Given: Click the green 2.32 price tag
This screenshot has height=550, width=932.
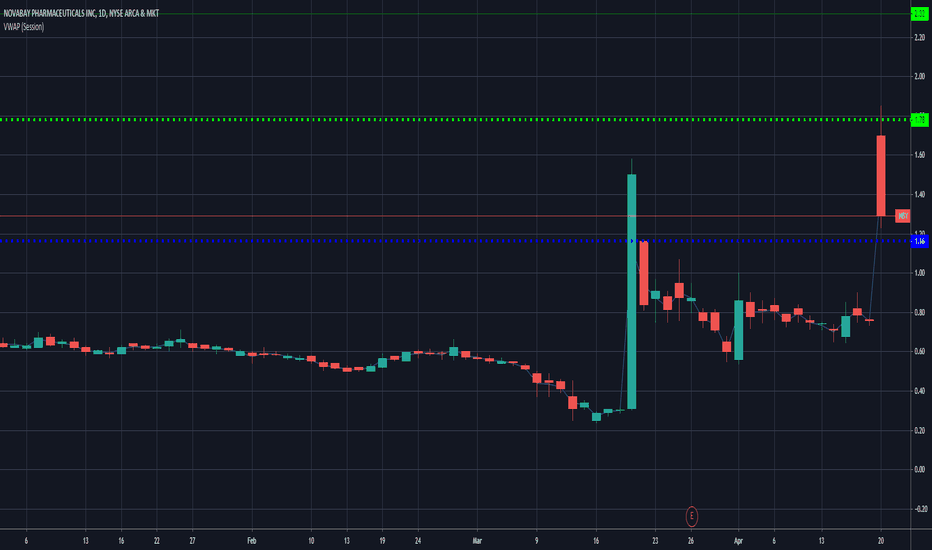Looking at the screenshot, I should (919, 14).
